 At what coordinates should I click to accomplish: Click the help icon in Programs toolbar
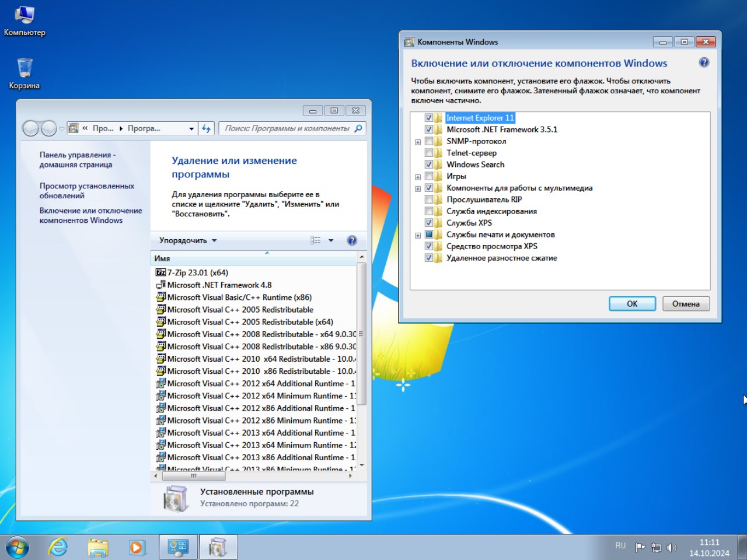pyautogui.click(x=352, y=240)
